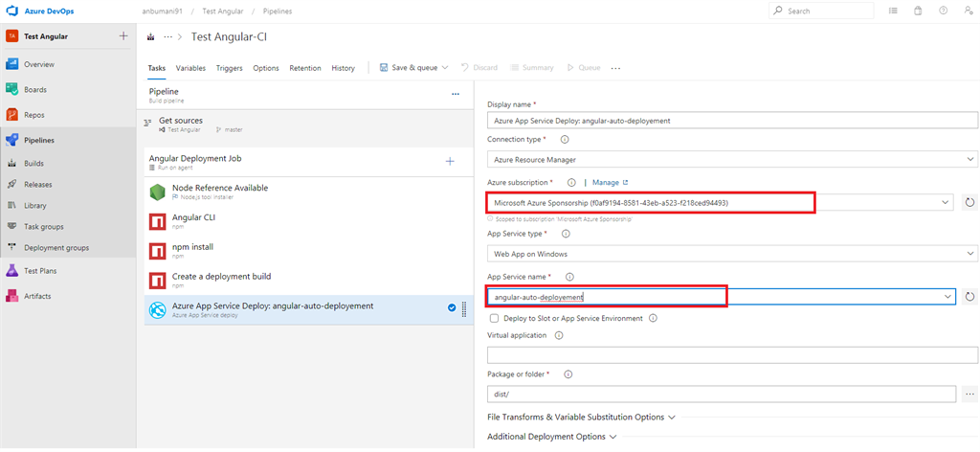Click the Artifacts sidebar icon
Screen dimensions: 980x452
pos(11,296)
